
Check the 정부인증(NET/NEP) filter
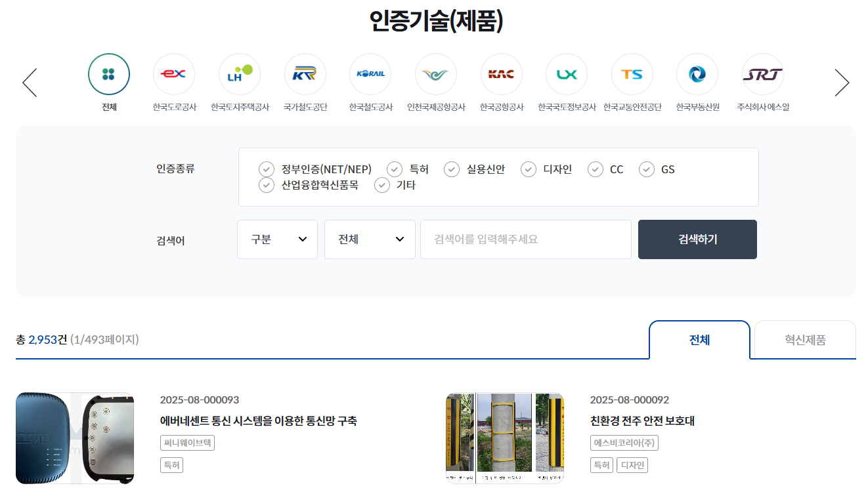click(266, 169)
